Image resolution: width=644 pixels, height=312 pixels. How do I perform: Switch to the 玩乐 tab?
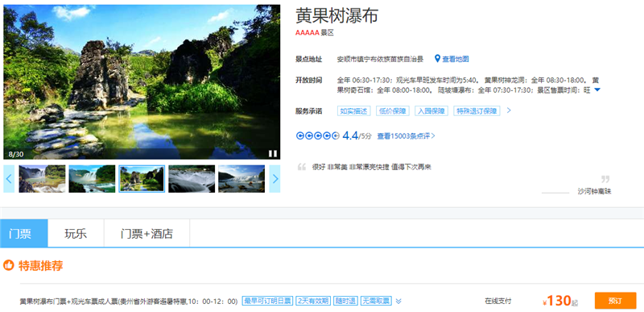click(76, 234)
